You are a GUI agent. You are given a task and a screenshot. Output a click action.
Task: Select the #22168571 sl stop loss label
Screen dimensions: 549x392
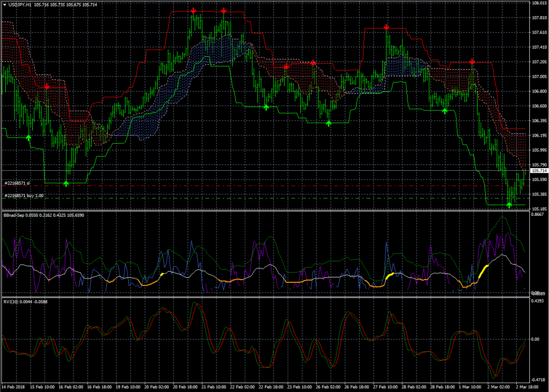pyautogui.click(x=17, y=183)
